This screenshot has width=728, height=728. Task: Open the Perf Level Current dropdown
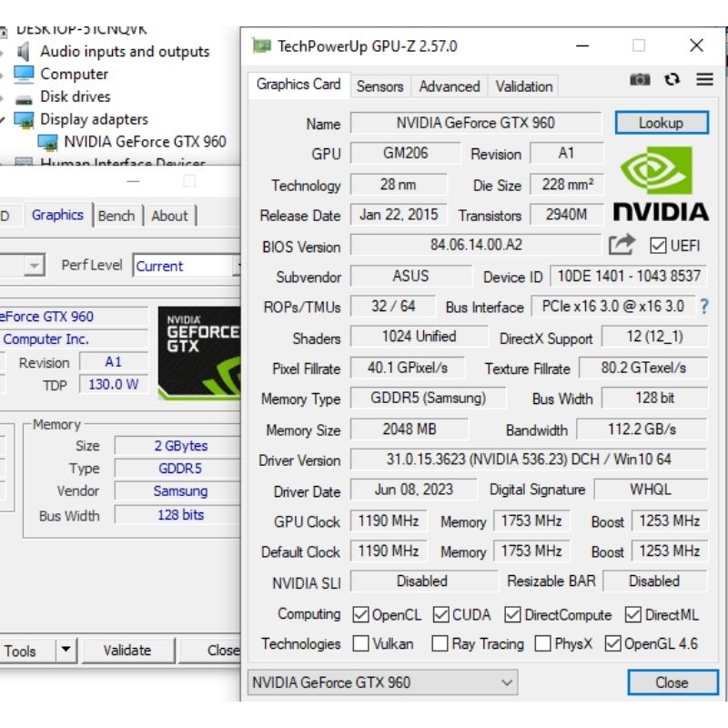[x=187, y=267]
